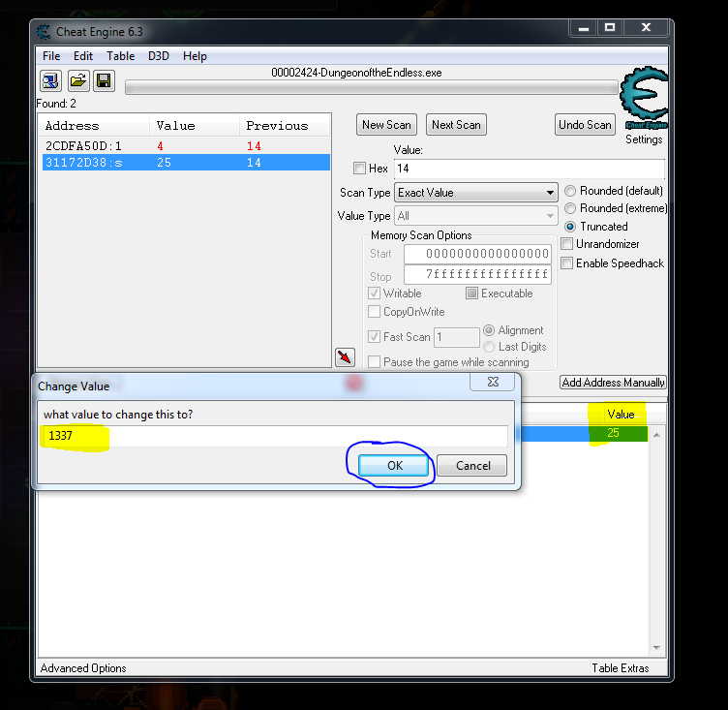The image size is (728, 710).
Task: Click the New Scan button
Action: [386, 125]
